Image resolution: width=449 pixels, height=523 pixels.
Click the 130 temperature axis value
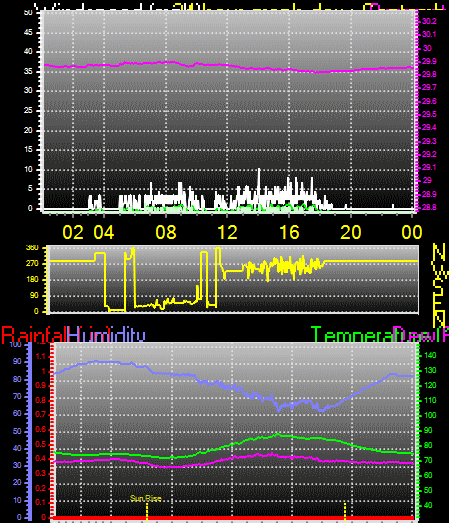click(430, 371)
